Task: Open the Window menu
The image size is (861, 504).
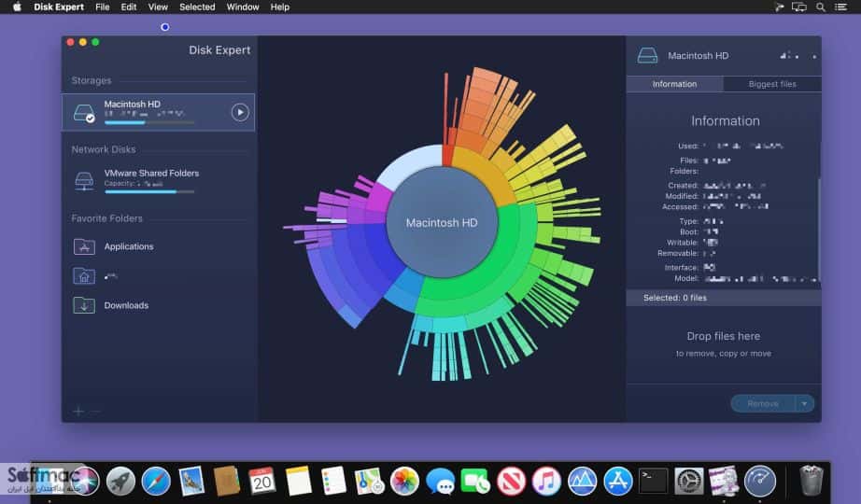Action: click(x=243, y=7)
